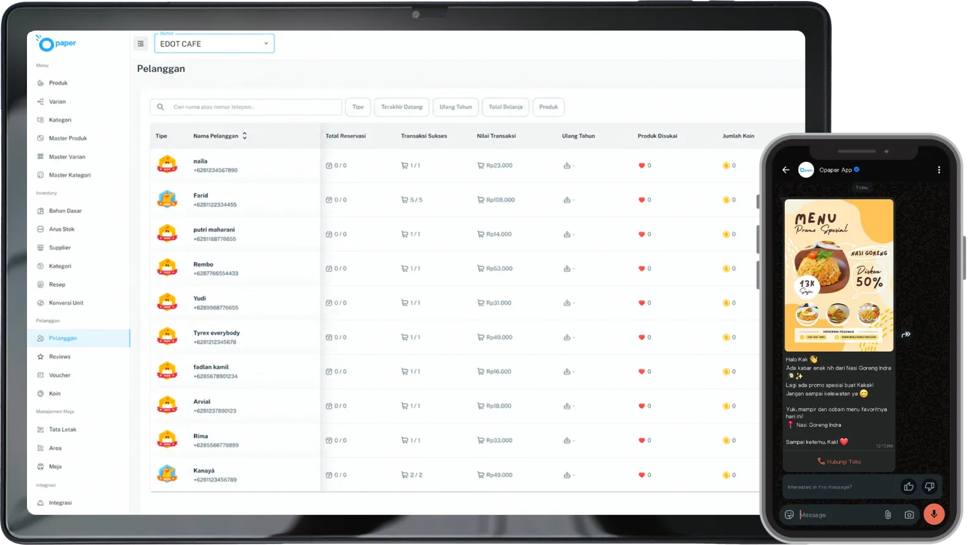Viewport: 980px width, 545px height.
Task: Go to Master Produk in the sidebar
Action: (x=68, y=139)
